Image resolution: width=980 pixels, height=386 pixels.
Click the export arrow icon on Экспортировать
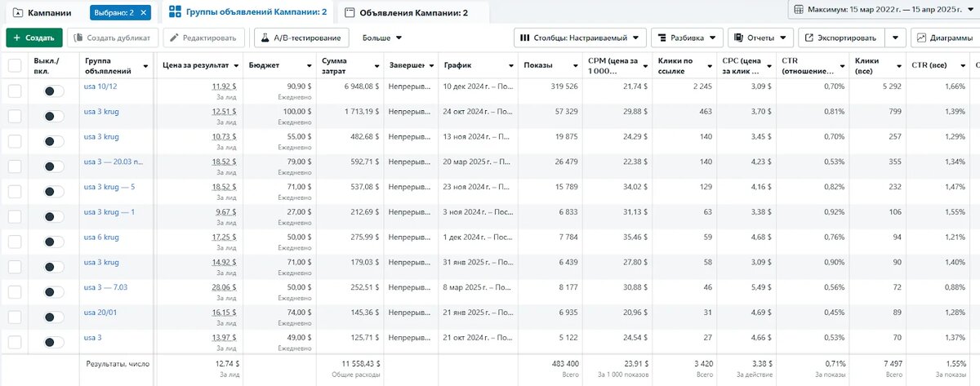808,38
